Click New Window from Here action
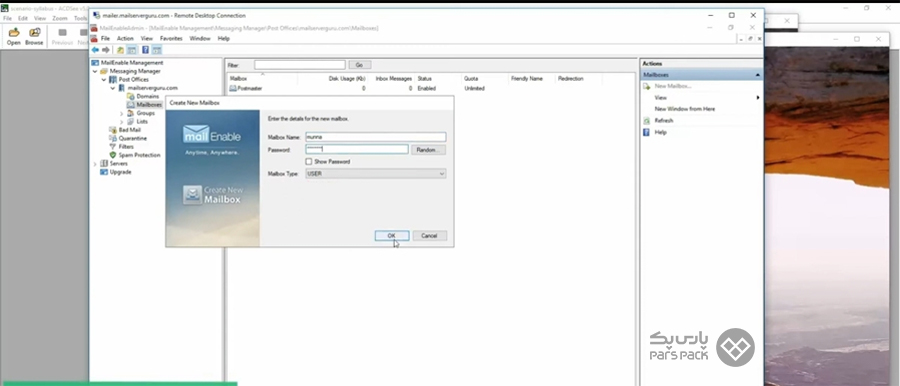Viewport: 900px width, 386px height. click(685, 109)
